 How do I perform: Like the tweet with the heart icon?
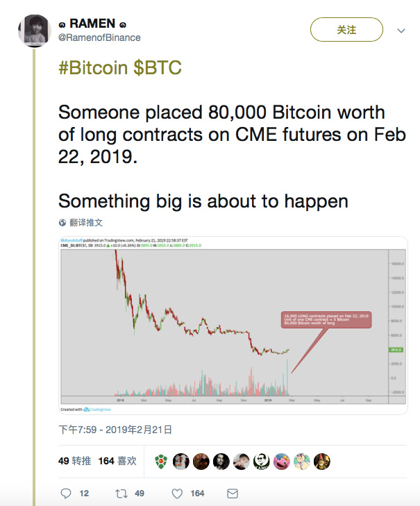[177, 494]
